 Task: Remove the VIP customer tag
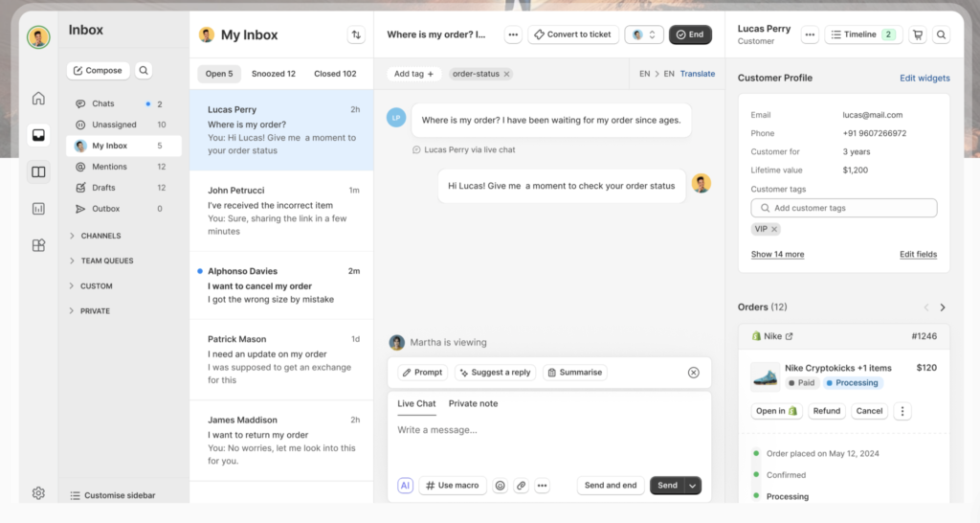(774, 229)
